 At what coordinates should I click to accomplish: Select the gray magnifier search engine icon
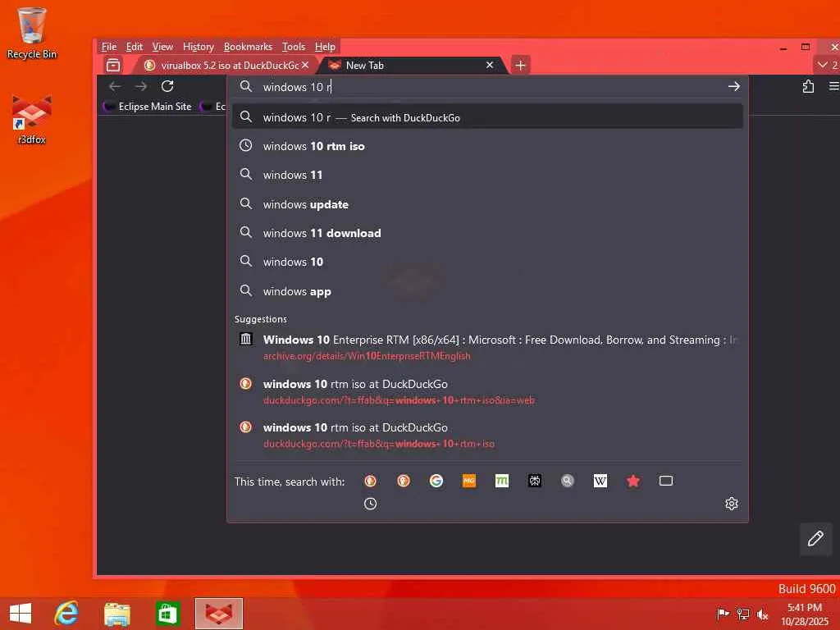tap(568, 481)
